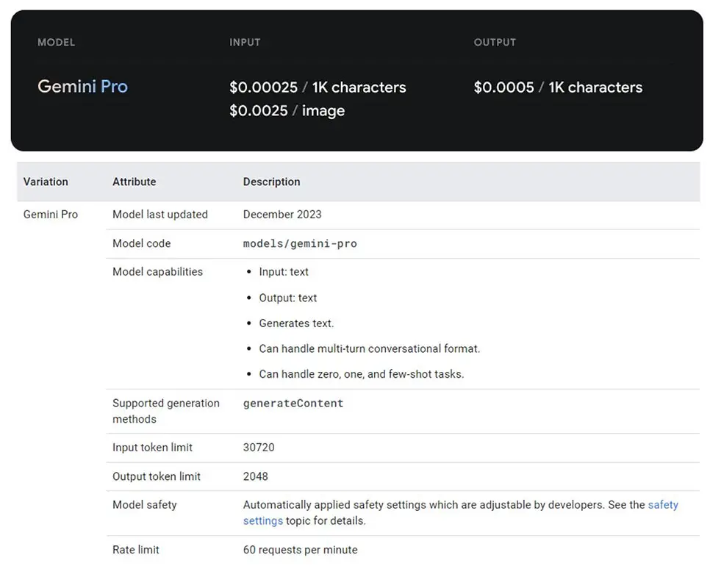
Task: Click the 'Variation' table header
Action: (x=46, y=182)
